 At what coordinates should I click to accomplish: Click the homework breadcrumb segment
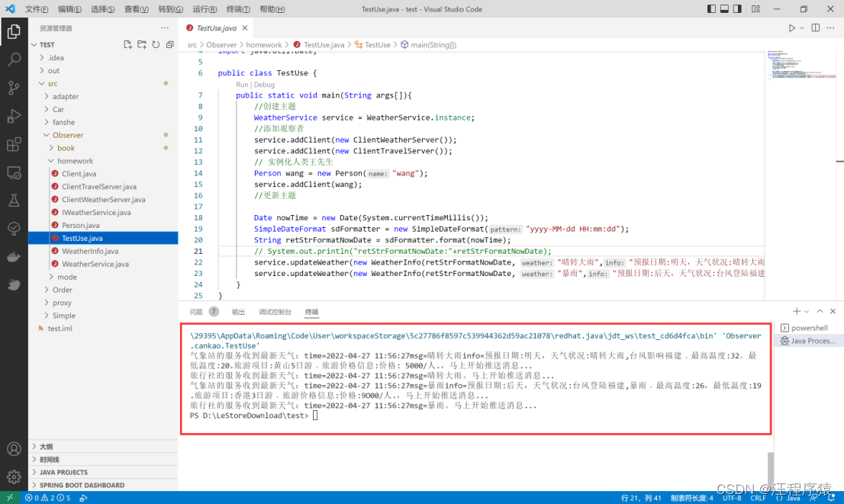[x=264, y=45]
